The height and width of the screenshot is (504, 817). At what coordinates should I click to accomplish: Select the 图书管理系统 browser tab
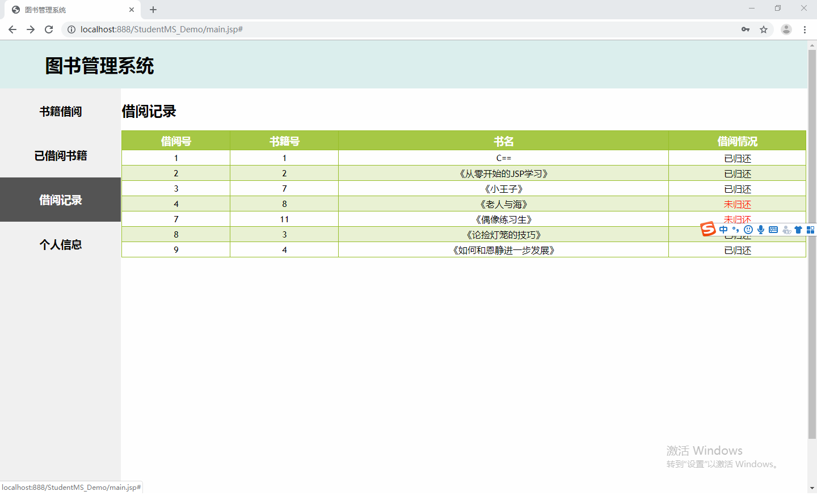pyautogui.click(x=71, y=10)
